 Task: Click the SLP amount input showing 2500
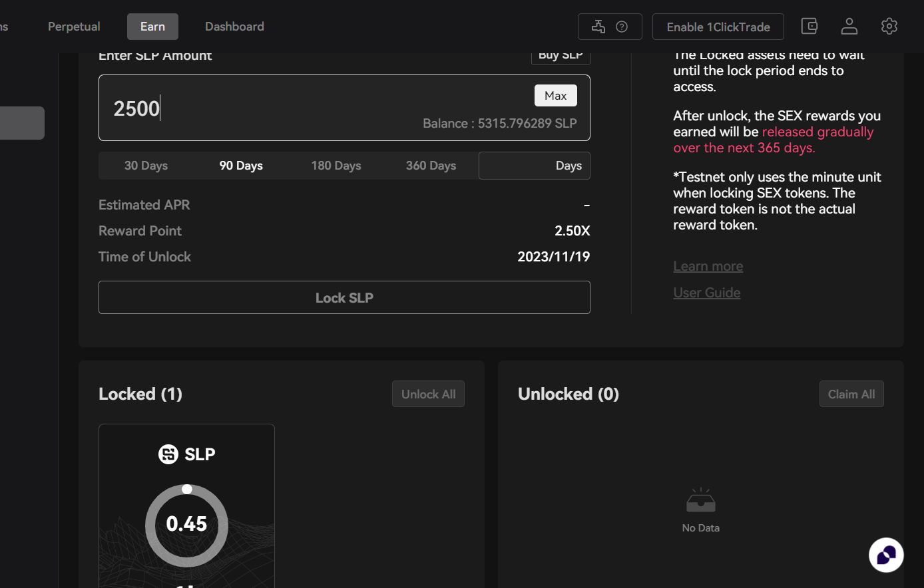pyautogui.click(x=344, y=108)
